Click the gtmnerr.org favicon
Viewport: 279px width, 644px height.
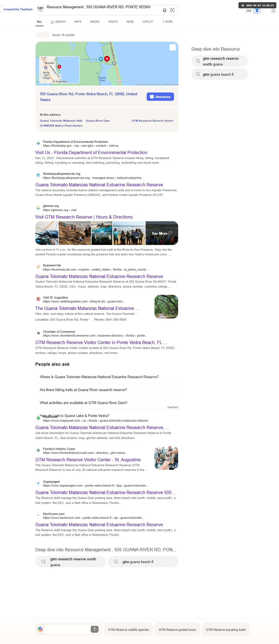click(x=38, y=207)
